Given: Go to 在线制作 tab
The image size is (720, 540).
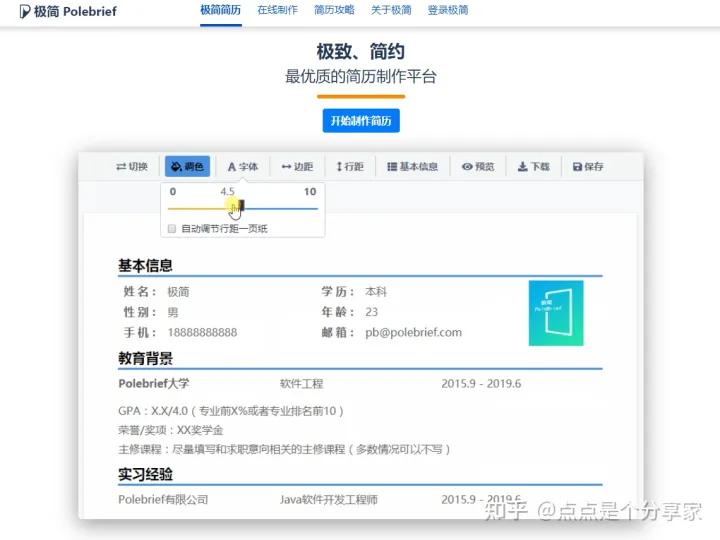Looking at the screenshot, I should pyautogui.click(x=277, y=10).
